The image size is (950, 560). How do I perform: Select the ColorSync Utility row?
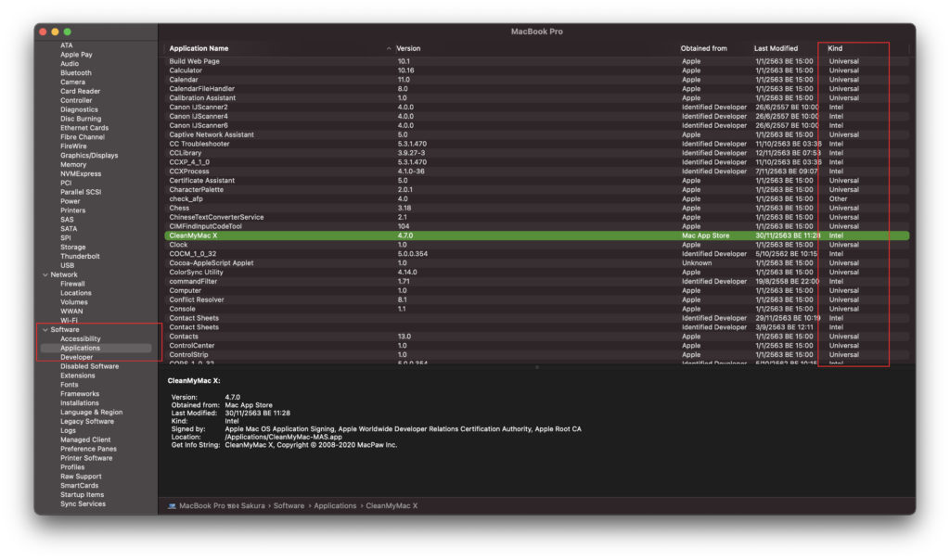click(196, 273)
